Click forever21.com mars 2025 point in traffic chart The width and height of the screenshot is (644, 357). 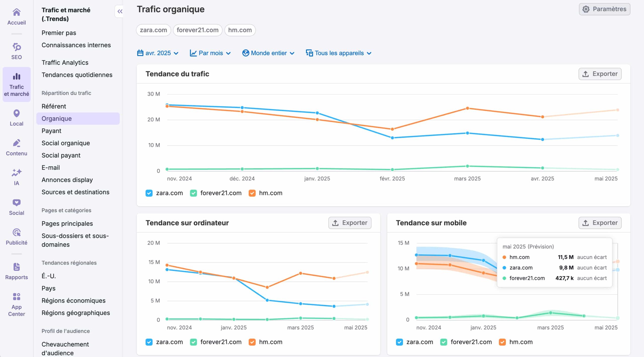[467, 166]
